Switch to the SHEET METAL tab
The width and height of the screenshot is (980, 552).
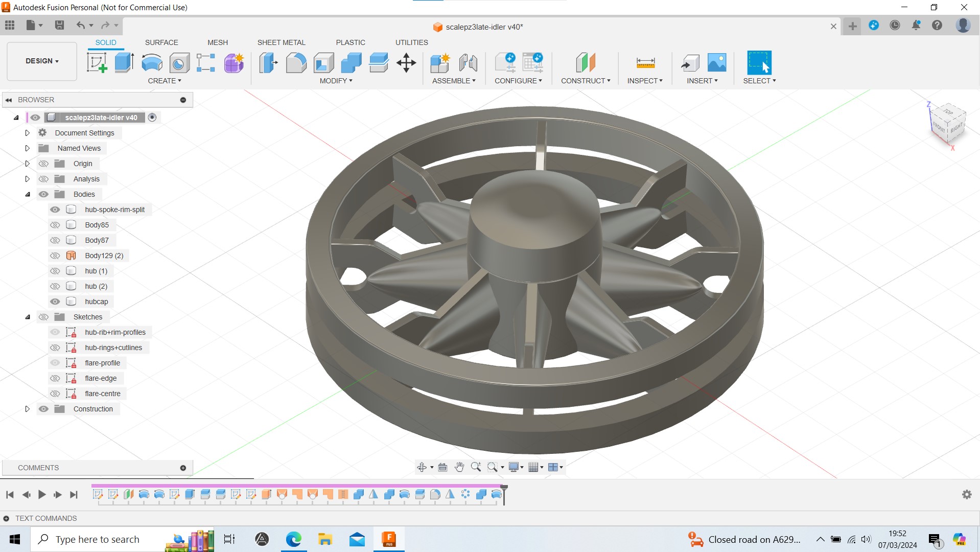pyautogui.click(x=282, y=42)
